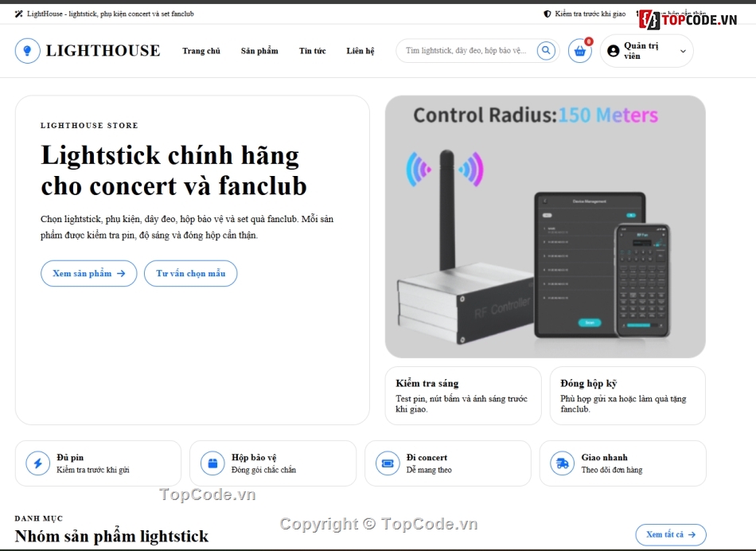The height and width of the screenshot is (551, 756).
Task: Click the Hộp bảo vệ box icon
Action: tap(212, 463)
